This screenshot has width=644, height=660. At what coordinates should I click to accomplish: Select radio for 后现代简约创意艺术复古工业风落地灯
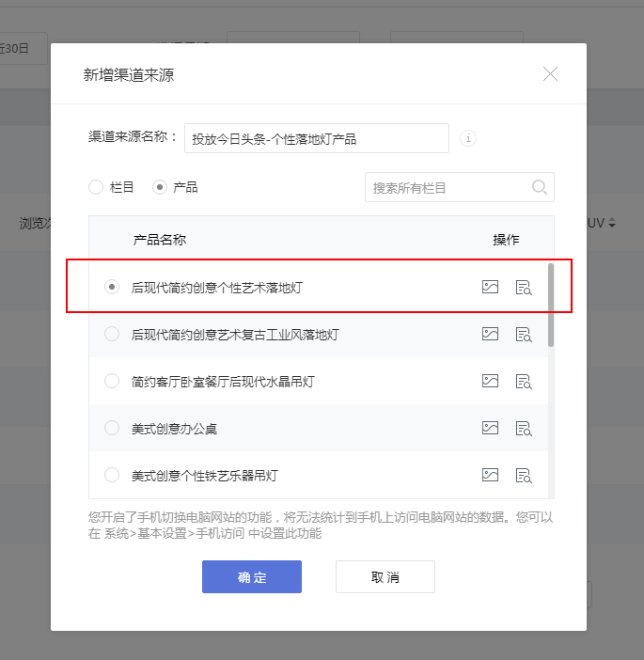click(x=112, y=334)
